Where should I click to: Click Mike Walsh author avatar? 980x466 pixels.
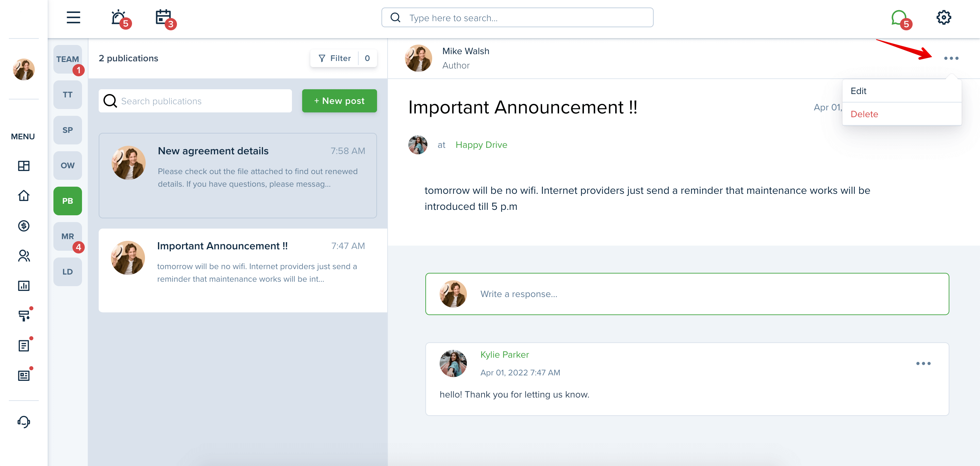click(x=419, y=58)
